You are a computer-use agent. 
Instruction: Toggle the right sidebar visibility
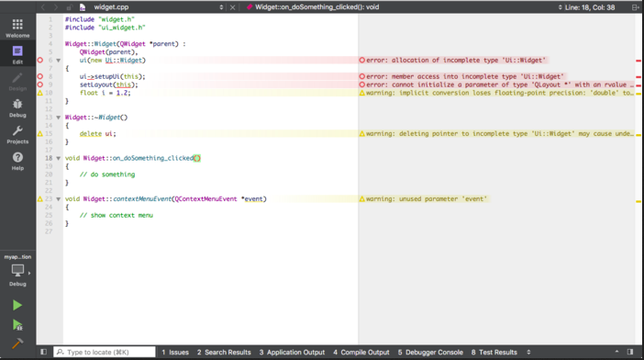(x=630, y=352)
